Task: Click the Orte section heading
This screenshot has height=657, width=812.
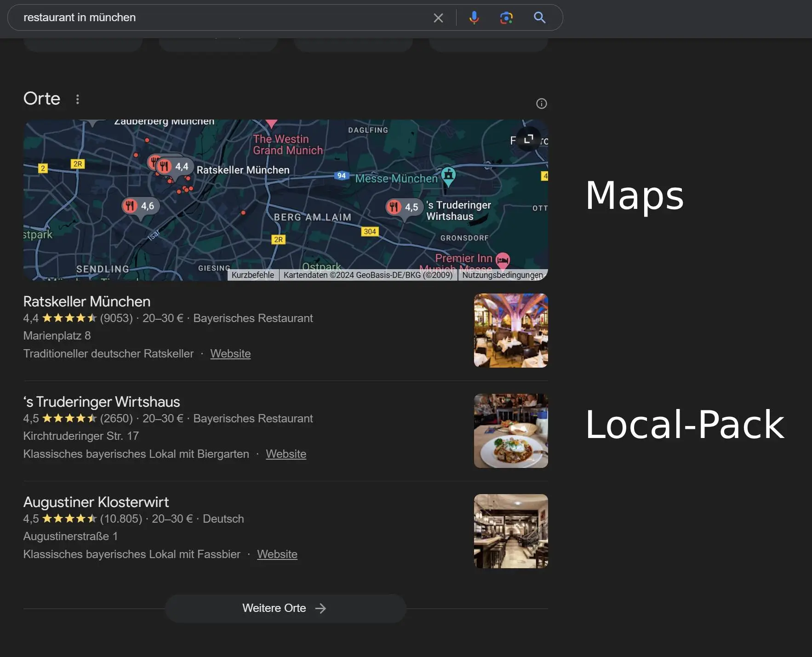Action: tap(42, 98)
